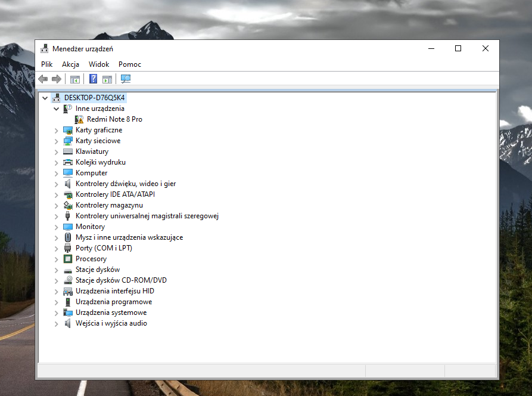The height and width of the screenshot is (396, 532).
Task: Expand the Porty (COM i LPT) node
Action: tap(57, 248)
